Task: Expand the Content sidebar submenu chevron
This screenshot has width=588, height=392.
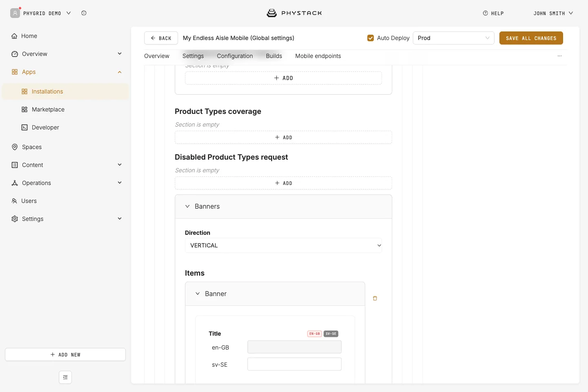Action: click(x=120, y=165)
